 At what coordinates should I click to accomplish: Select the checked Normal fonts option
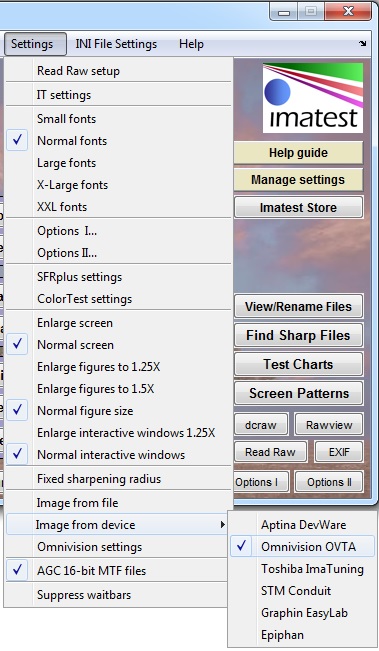pos(118,141)
